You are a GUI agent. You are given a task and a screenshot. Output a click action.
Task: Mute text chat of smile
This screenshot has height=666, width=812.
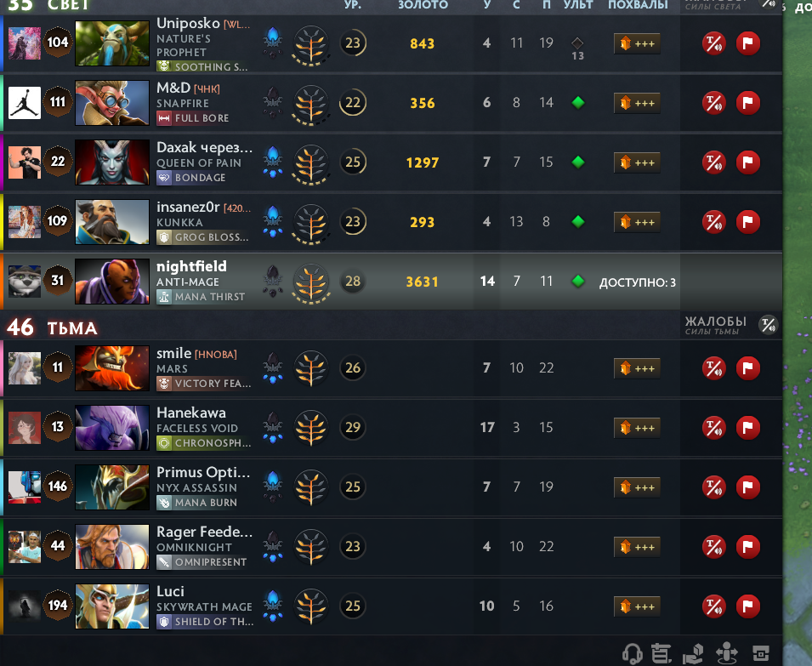click(713, 368)
